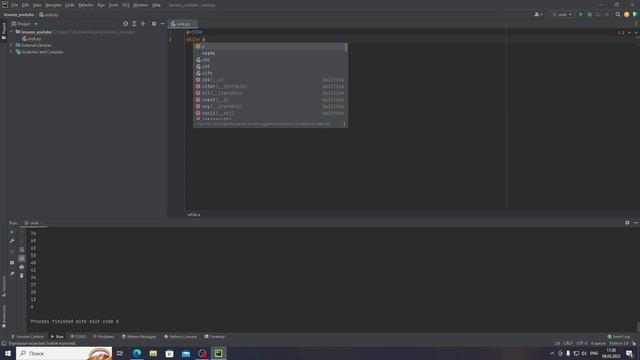Click the Next Tip link in completion popup
The height and width of the screenshot is (360, 640).
coord(323,124)
